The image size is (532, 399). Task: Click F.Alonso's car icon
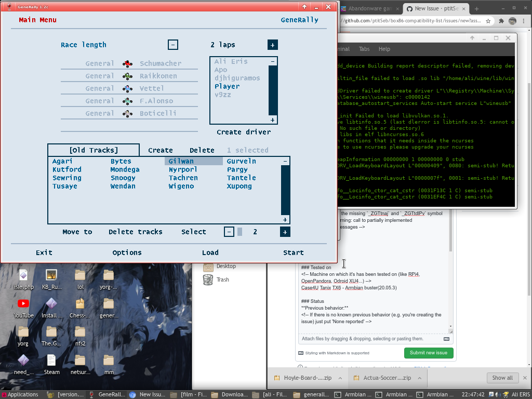[x=128, y=101]
